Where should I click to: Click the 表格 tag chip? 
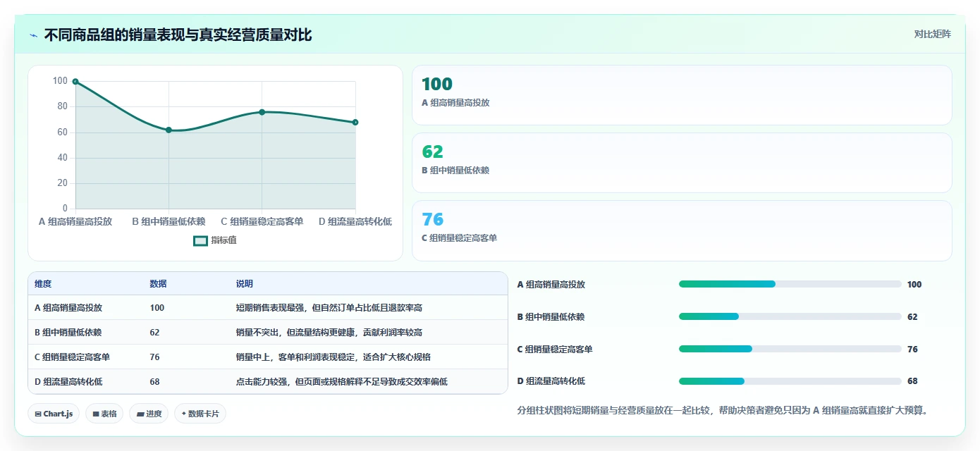[x=104, y=414]
